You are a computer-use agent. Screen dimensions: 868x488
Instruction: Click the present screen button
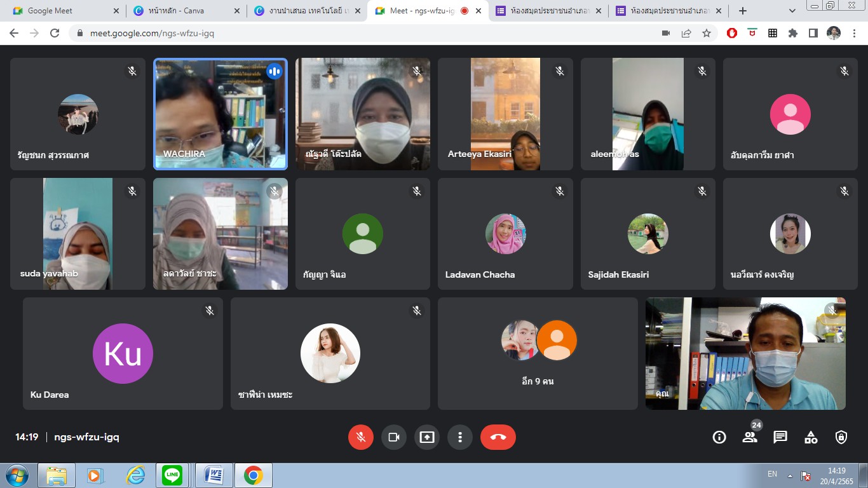pyautogui.click(x=427, y=437)
